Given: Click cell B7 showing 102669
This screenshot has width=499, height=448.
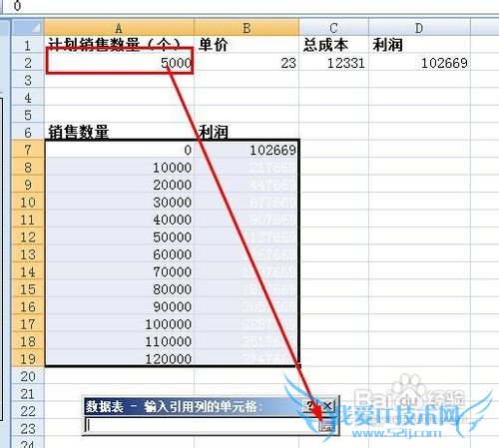Looking at the screenshot, I should coord(247,150).
